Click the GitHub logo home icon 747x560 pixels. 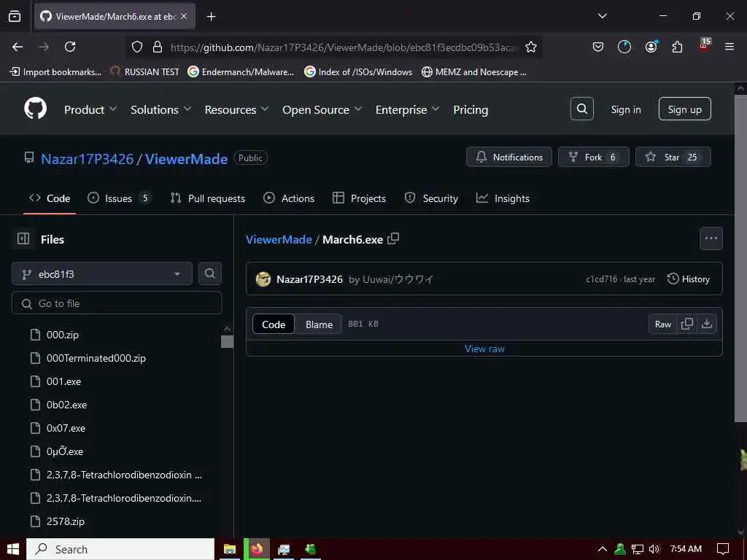(x=35, y=109)
